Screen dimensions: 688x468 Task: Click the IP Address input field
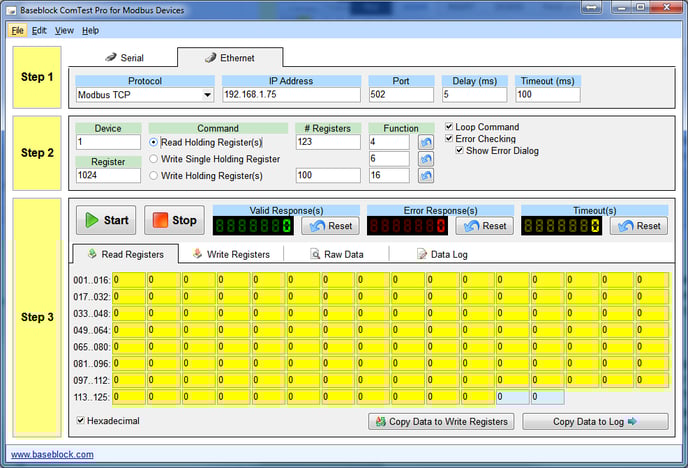(x=291, y=95)
